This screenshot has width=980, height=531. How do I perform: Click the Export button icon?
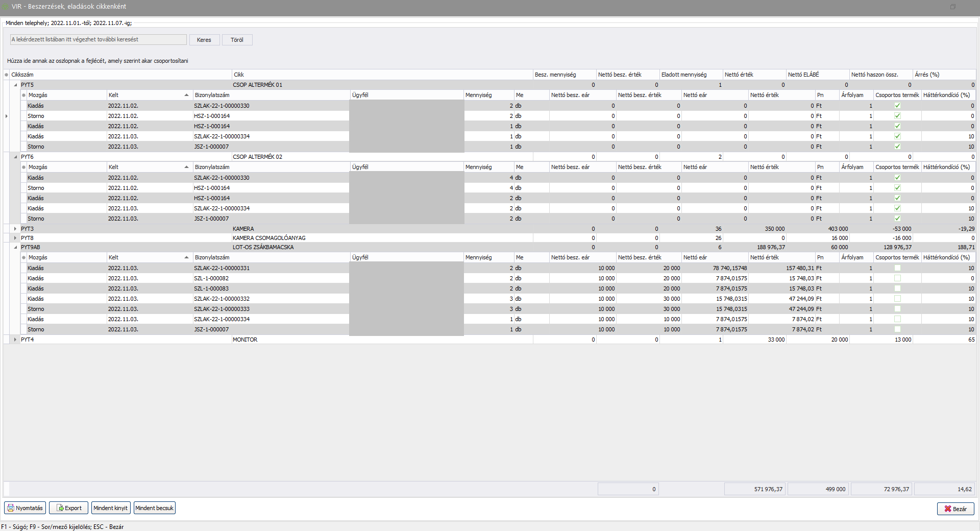pos(60,508)
